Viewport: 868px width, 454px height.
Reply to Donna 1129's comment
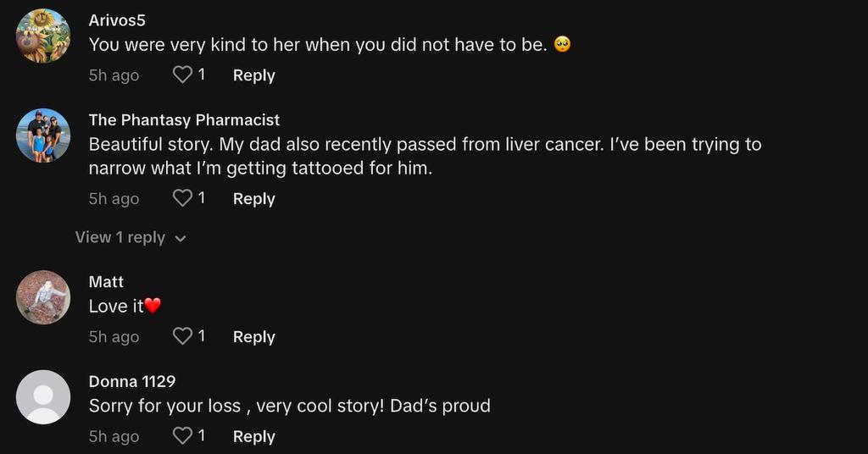pos(253,436)
